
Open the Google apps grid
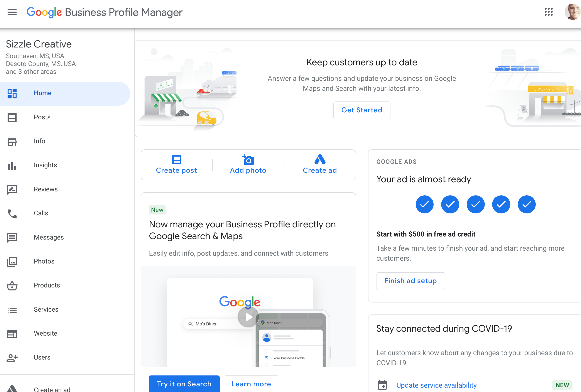549,12
